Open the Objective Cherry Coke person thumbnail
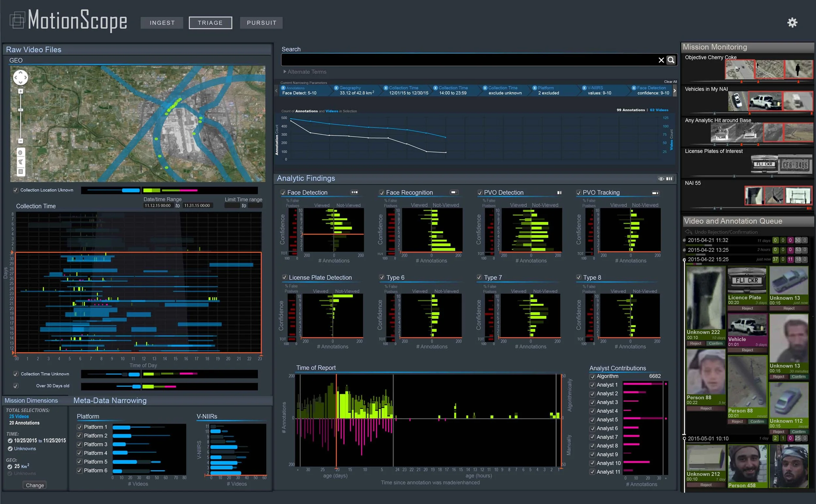The image size is (816, 504). tap(799, 69)
